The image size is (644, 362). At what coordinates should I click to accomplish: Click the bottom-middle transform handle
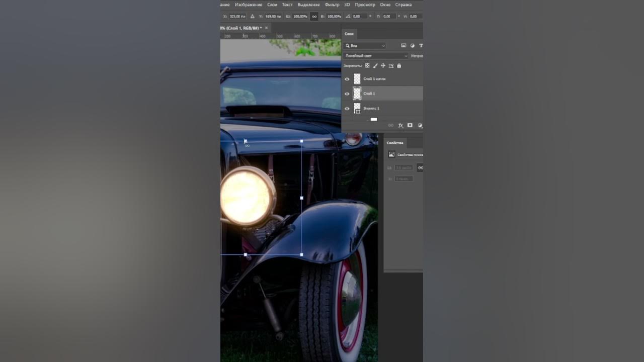pos(246,254)
